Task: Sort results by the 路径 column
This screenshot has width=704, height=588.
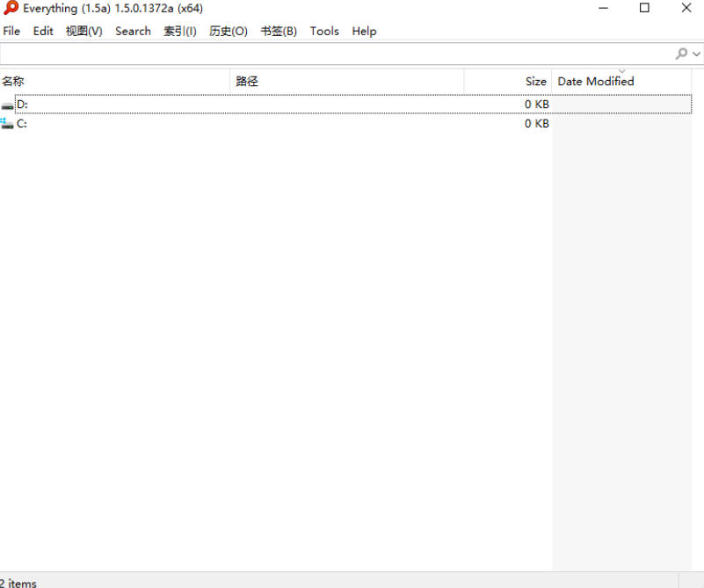Action: (247, 81)
